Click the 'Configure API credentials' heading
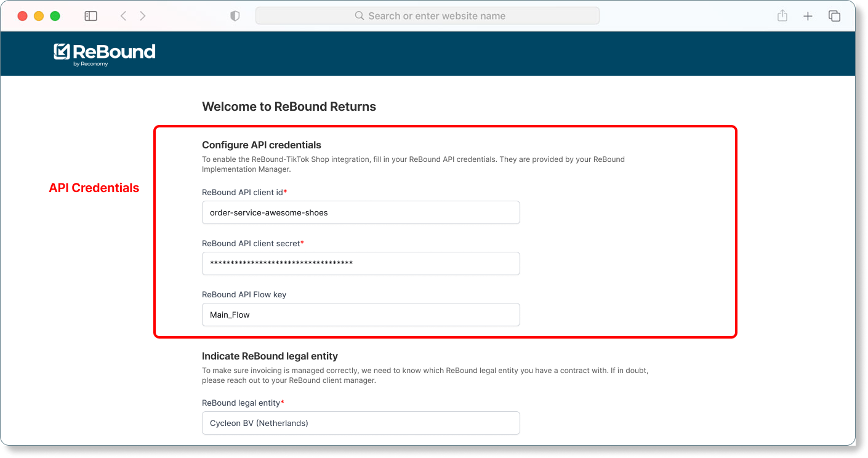 [x=262, y=145]
